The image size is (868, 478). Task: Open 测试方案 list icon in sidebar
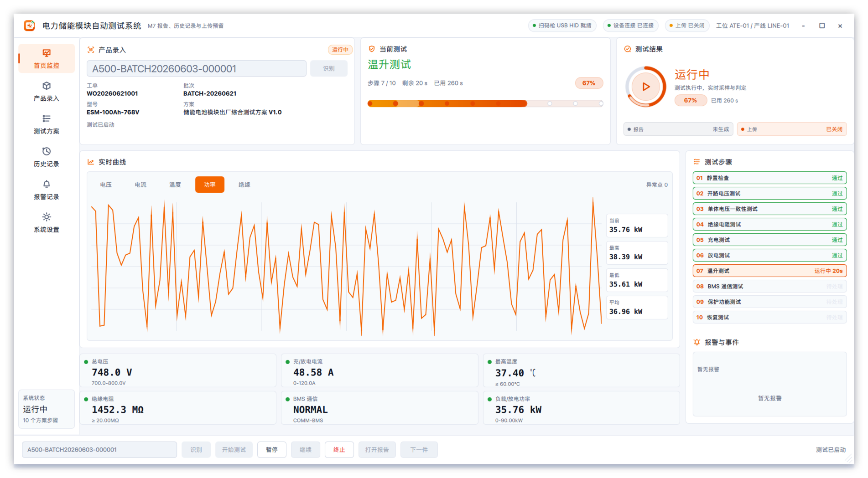47,118
